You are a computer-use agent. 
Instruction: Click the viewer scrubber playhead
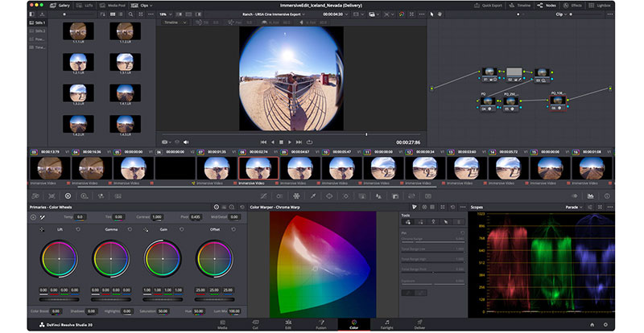366,134
